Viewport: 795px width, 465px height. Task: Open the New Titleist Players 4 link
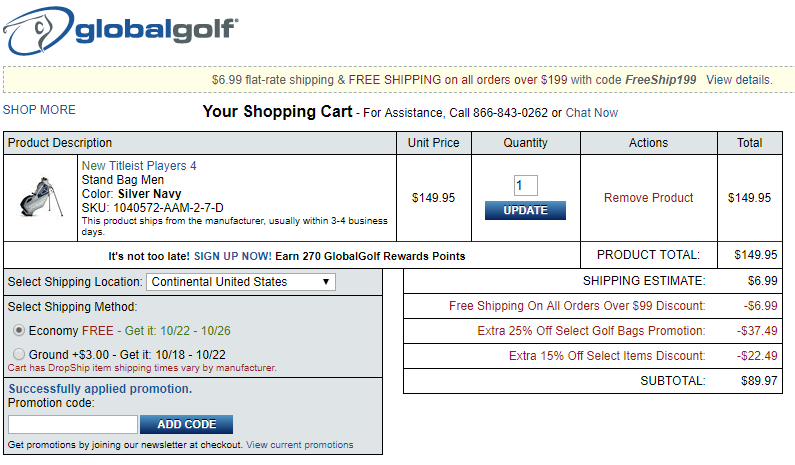pos(139,166)
